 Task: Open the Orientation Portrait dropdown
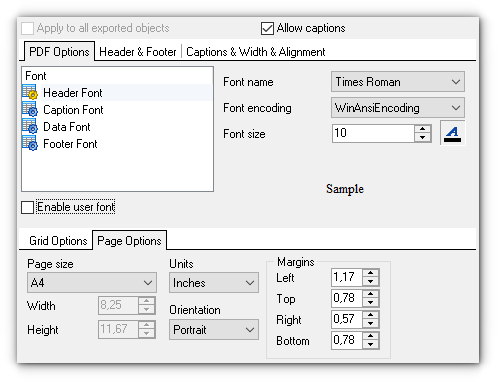point(214,330)
